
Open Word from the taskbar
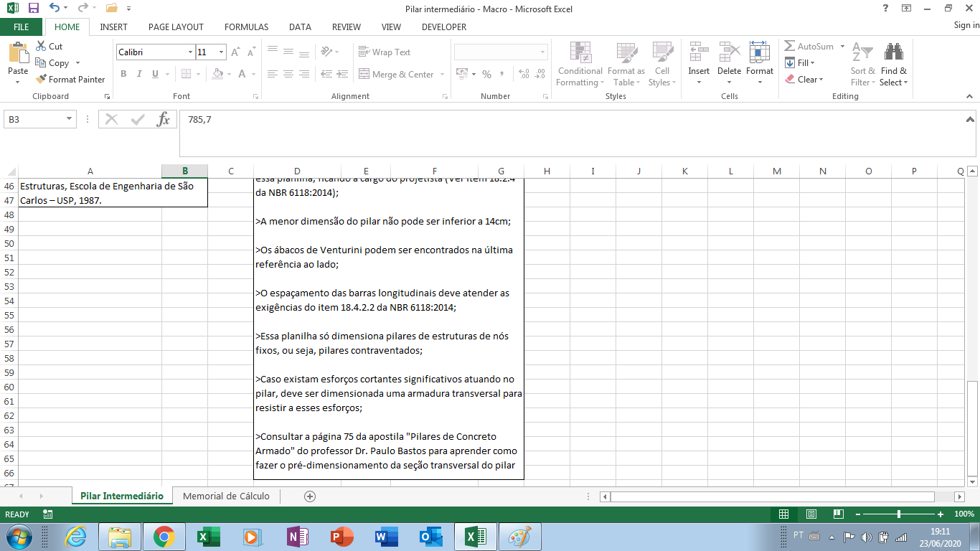386,537
